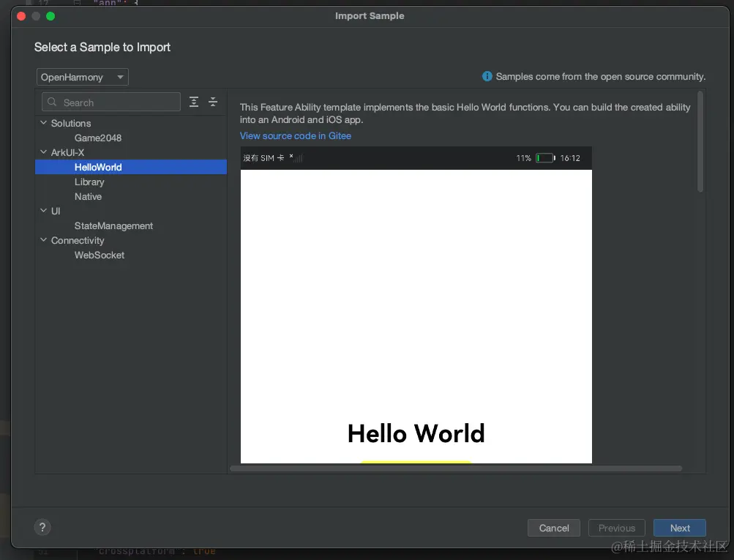Click the Previous button

[x=617, y=529]
